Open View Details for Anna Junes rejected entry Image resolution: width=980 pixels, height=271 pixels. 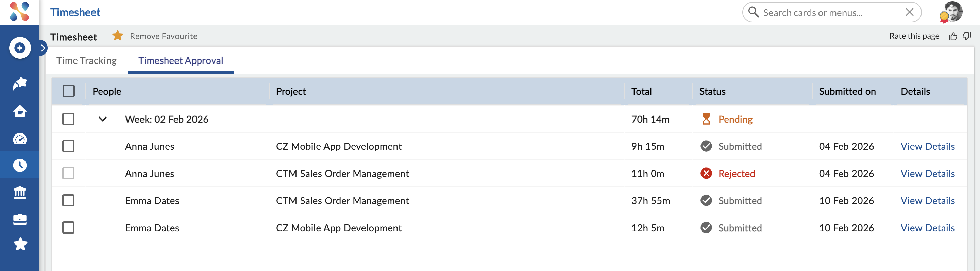928,174
